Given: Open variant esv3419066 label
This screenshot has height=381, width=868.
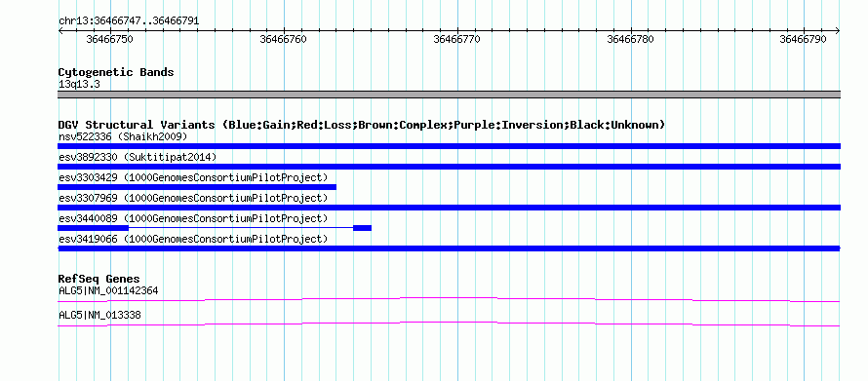Looking at the screenshot, I should 193,239.
